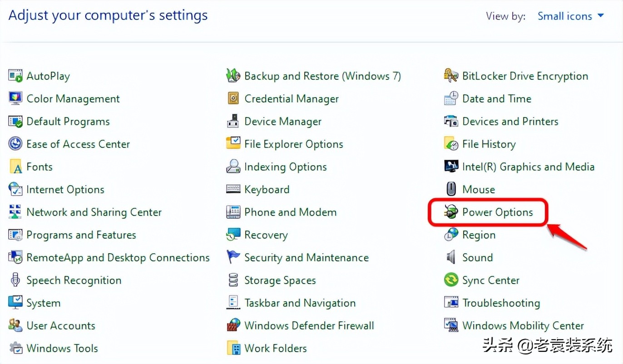Click the Windows Mobility Center icon
Viewport: 623px width, 364px height.
pyautogui.click(x=451, y=325)
